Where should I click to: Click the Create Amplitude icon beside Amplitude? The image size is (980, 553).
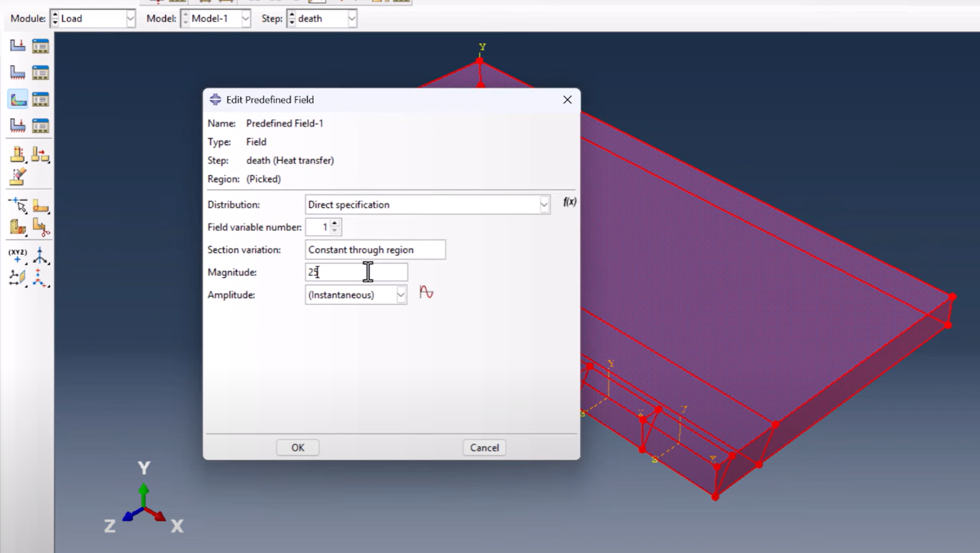tap(427, 292)
